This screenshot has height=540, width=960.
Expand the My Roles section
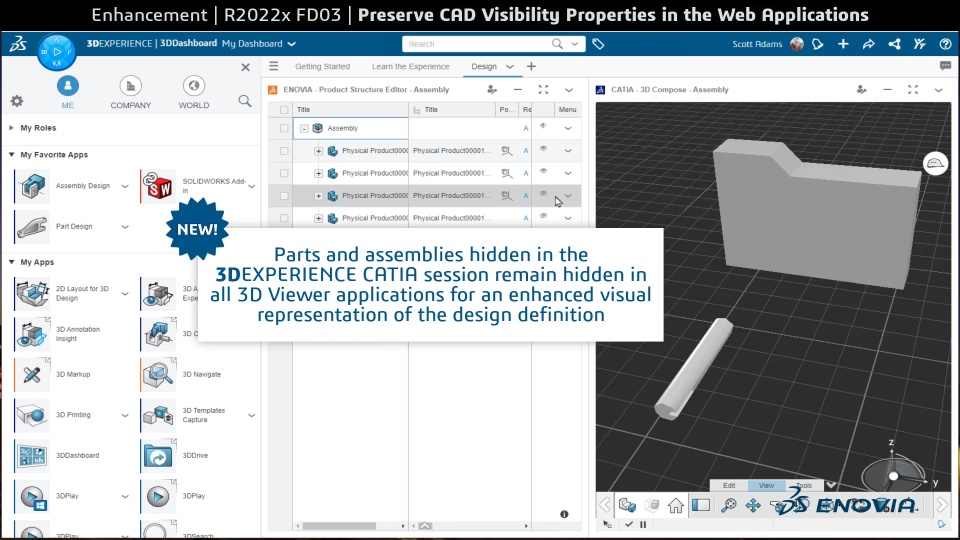(11, 128)
